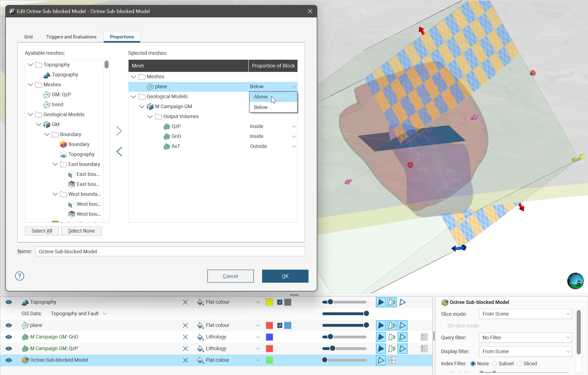This screenshot has height=375, width=588.
Task: Click filled triangle display button for Topography
Action: point(381,302)
